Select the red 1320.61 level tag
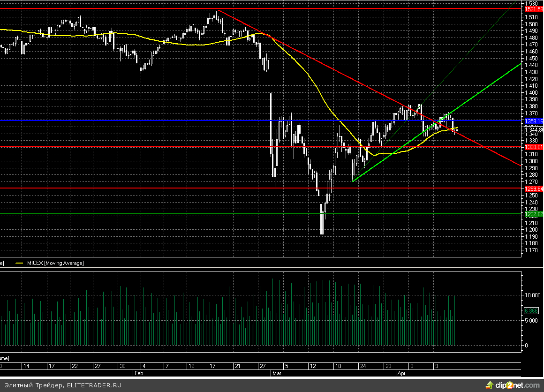 (533, 147)
